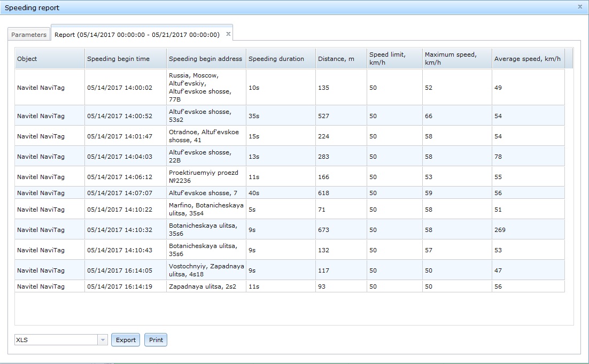Close the Speeding report window
The image size is (589, 364).
pyautogui.click(x=579, y=7)
